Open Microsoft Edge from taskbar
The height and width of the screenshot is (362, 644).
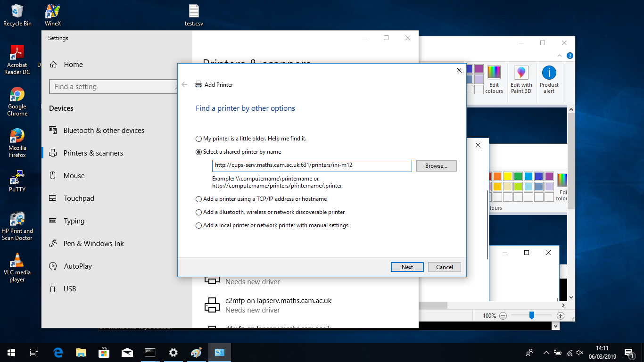(58, 353)
